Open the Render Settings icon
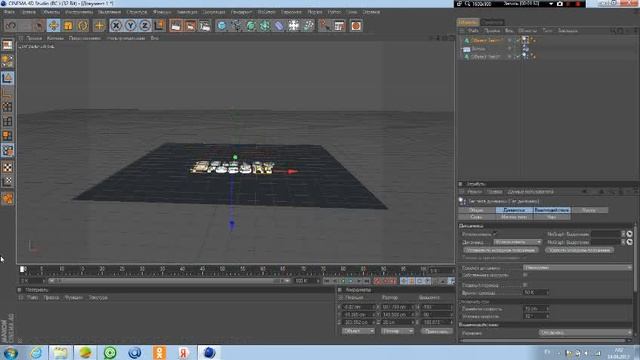The height and width of the screenshot is (360, 640). pos(205,26)
